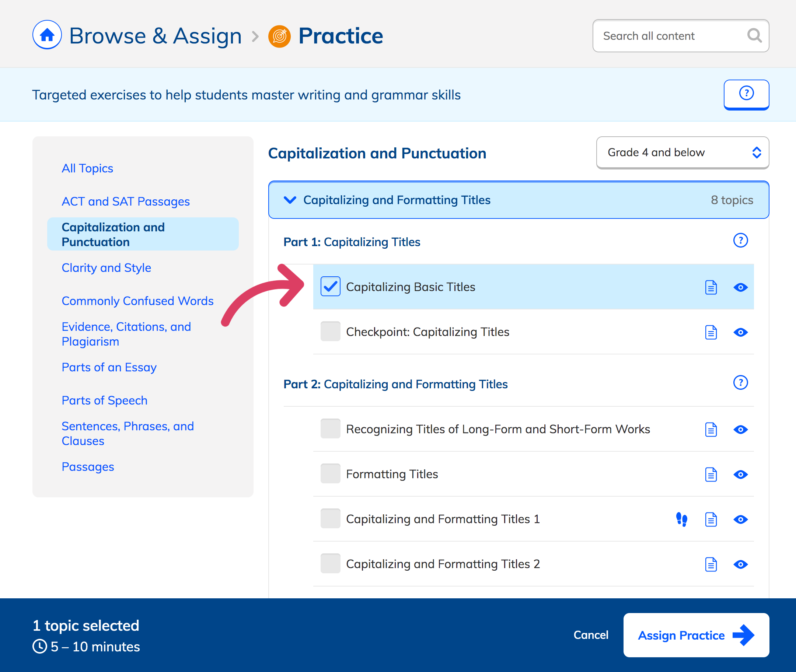
Task: Select Evidence, Citations, and Plagiarism topic
Action: tap(126, 334)
